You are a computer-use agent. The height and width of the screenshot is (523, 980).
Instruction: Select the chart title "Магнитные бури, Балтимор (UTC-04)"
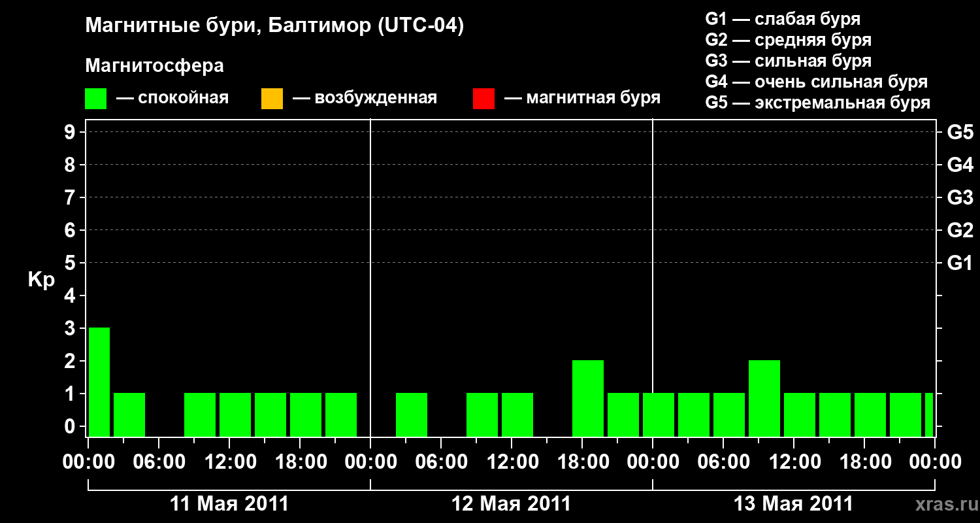pos(274,27)
